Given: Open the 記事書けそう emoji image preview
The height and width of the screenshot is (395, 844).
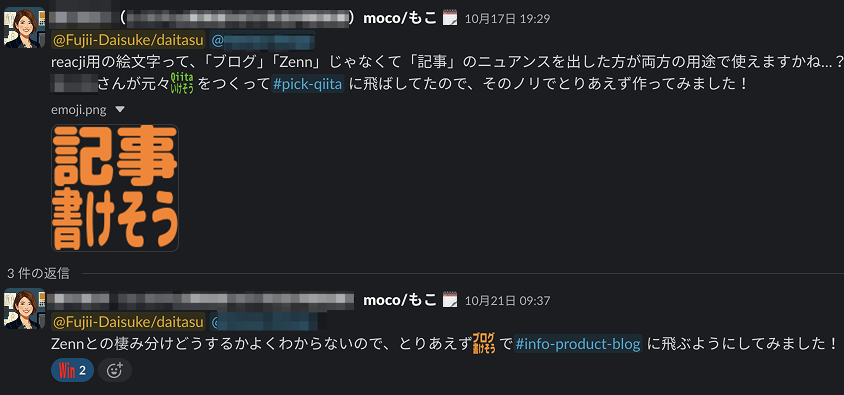Looking at the screenshot, I should tap(115, 188).
